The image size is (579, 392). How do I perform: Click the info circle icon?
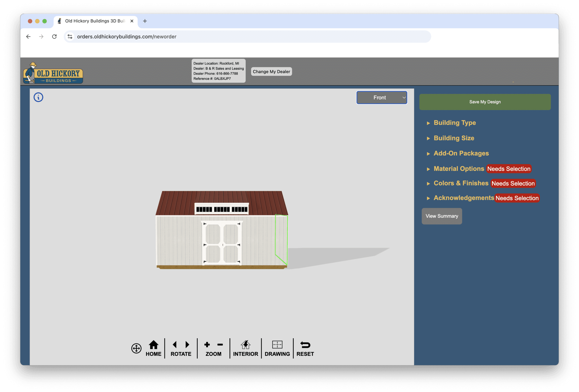pos(38,97)
